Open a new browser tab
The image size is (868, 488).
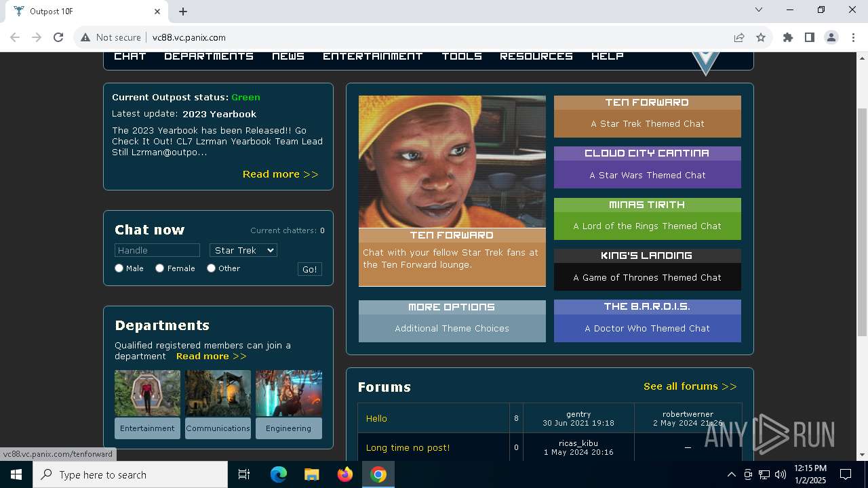(183, 12)
